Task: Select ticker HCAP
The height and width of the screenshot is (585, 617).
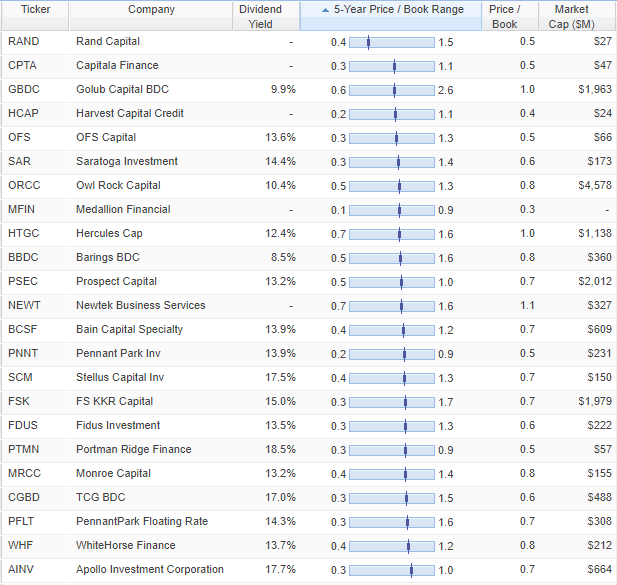Action: click(x=23, y=113)
